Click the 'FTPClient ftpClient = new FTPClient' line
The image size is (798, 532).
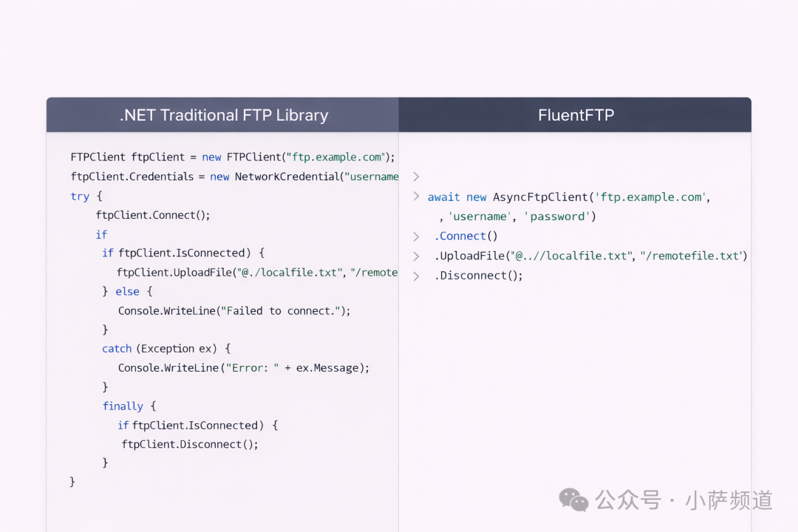tap(233, 157)
